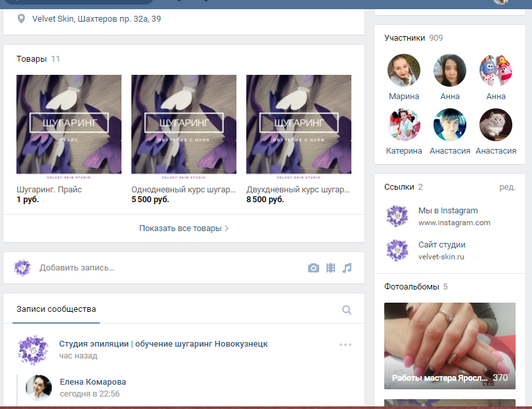This screenshot has height=409, width=532.
Task: Open the Шугаринг. Прайс product title
Action: 49,190
